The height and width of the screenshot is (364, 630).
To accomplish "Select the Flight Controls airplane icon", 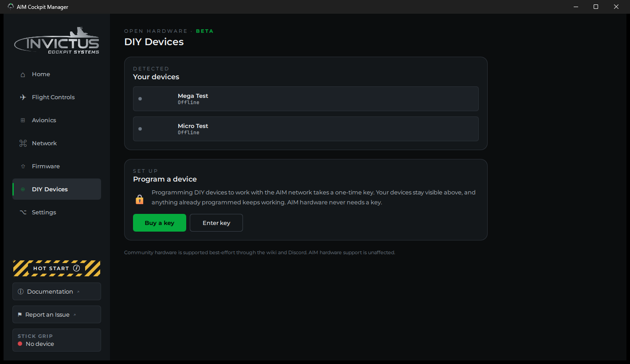I will click(x=23, y=97).
